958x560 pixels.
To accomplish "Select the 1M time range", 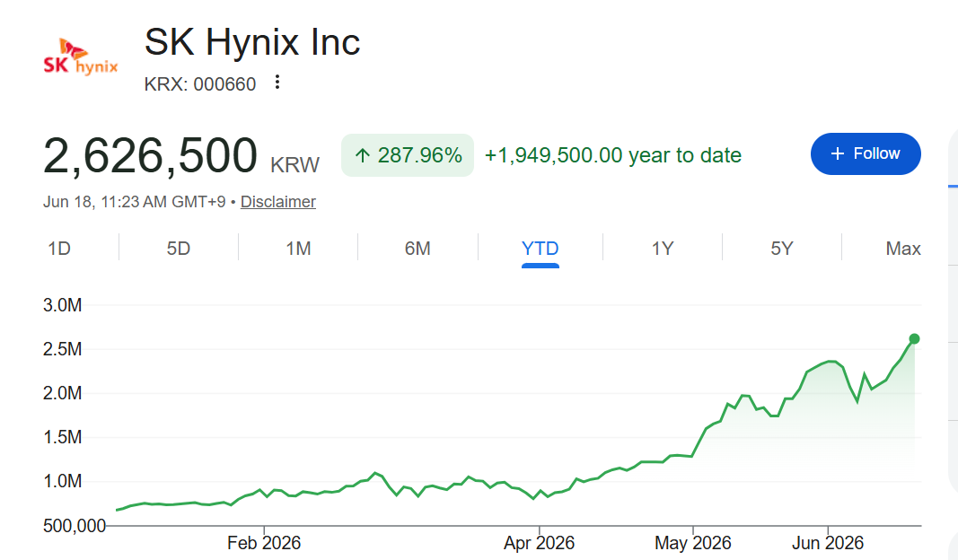I will click(298, 249).
